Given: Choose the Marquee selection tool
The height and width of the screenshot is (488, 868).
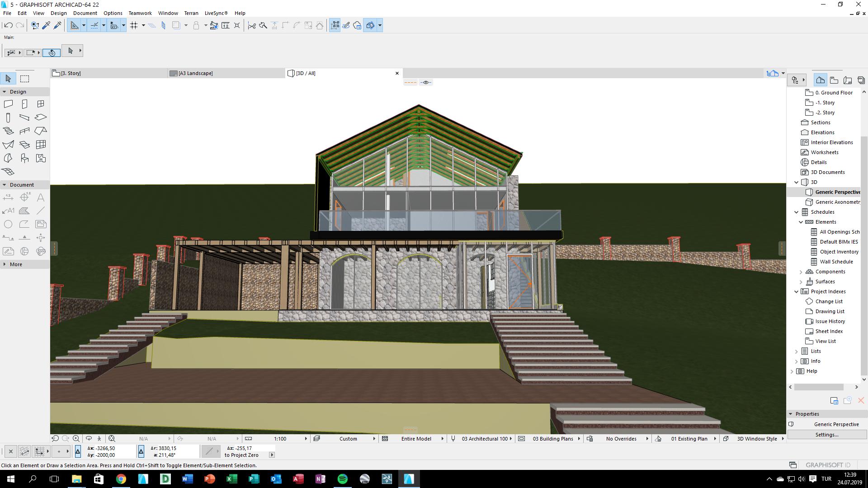Looking at the screenshot, I should tap(25, 79).
